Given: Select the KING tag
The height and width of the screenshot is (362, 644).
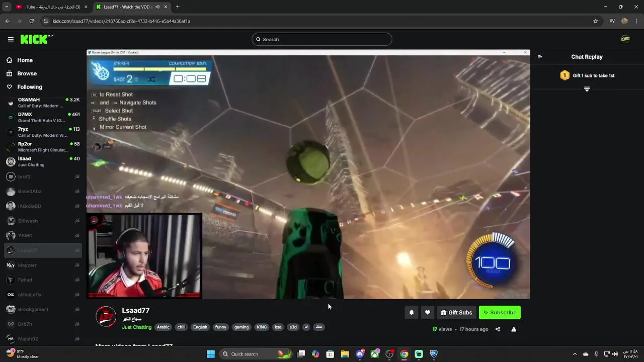Looking at the screenshot, I should [x=262, y=327].
